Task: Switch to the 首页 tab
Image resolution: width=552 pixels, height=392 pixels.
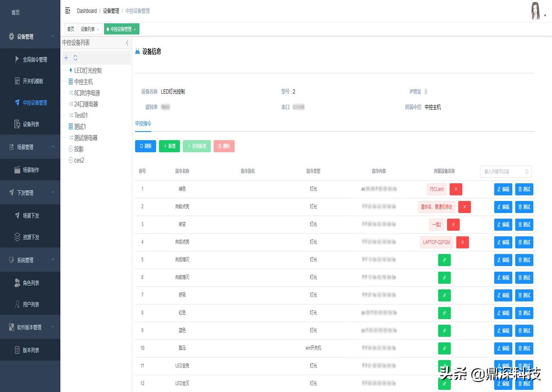Action: point(71,29)
